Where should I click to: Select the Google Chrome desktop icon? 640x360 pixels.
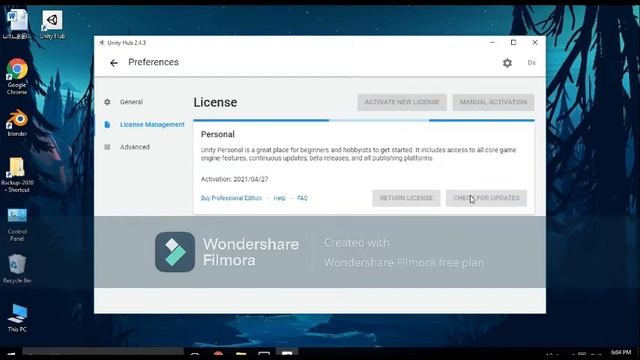click(17, 76)
